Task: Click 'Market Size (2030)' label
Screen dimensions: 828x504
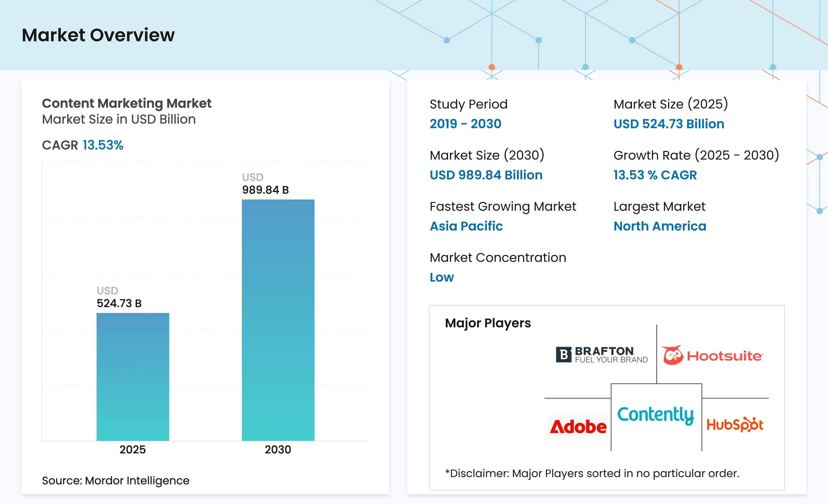Action: point(487,155)
